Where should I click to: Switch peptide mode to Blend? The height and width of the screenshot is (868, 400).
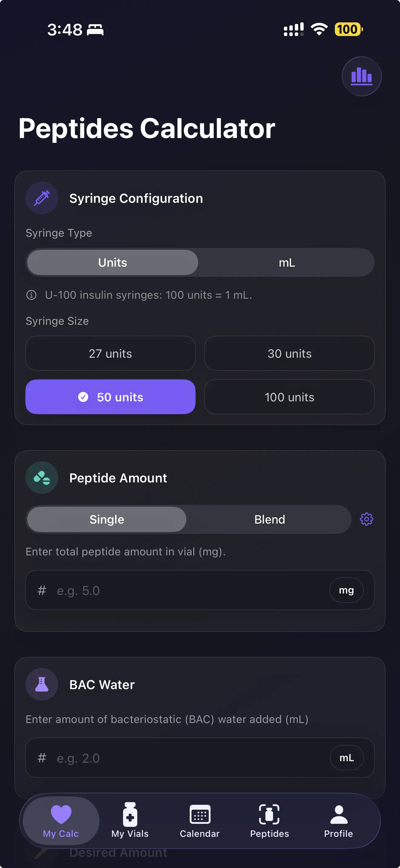[x=269, y=519]
